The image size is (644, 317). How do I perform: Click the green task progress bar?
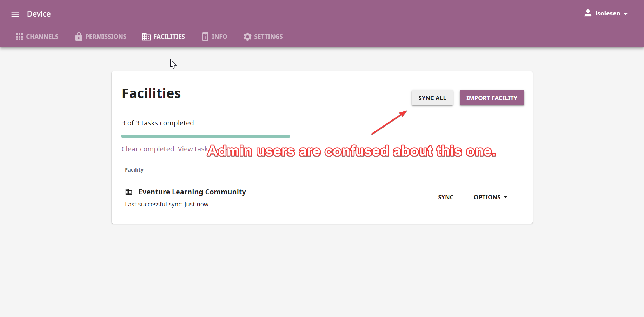[x=205, y=136]
